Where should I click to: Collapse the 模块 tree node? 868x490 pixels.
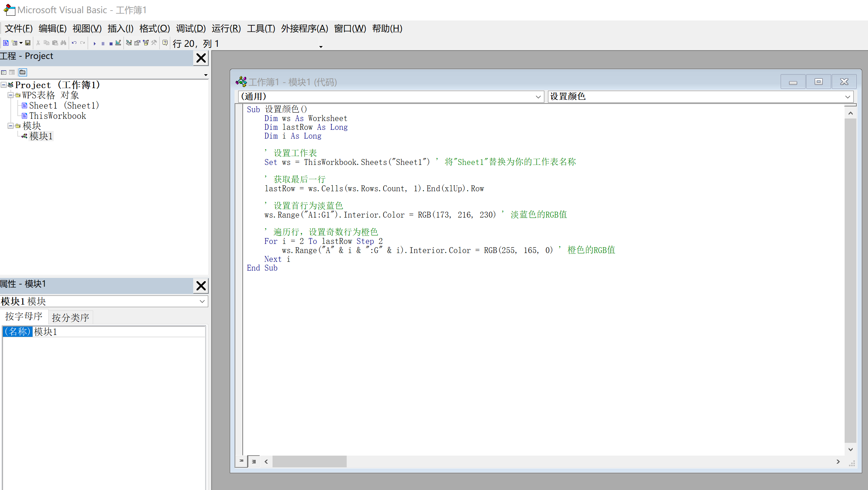click(10, 126)
